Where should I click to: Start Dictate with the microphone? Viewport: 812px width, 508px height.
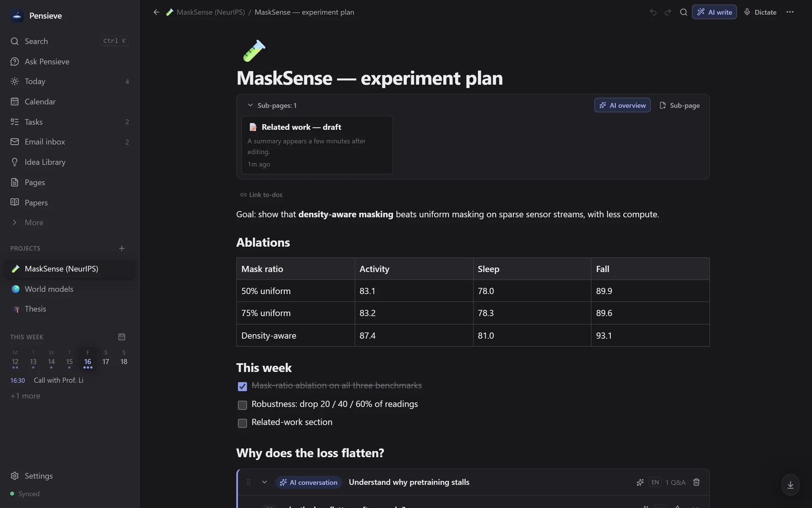pyautogui.click(x=760, y=12)
